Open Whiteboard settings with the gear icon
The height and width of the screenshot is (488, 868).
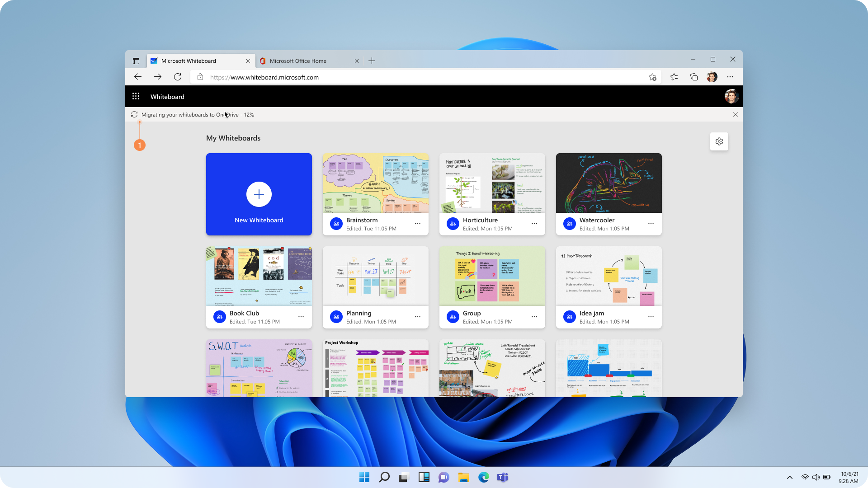pyautogui.click(x=719, y=141)
